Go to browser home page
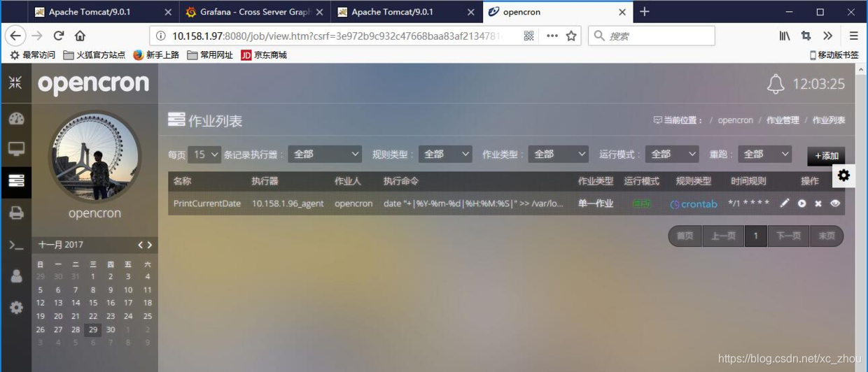Screen dimensions: 868x372 pyautogui.click(x=80, y=36)
